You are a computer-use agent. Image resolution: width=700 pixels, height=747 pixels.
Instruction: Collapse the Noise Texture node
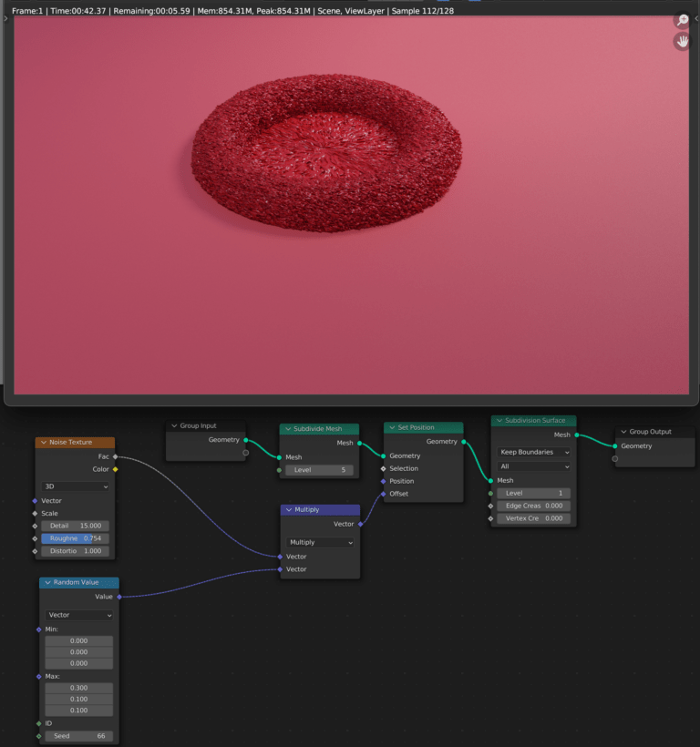coord(43,443)
